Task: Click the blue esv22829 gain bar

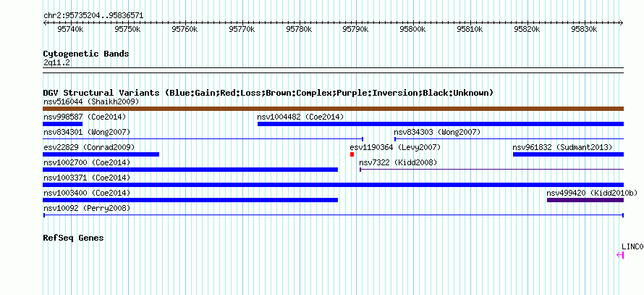Action: pyautogui.click(x=101, y=154)
